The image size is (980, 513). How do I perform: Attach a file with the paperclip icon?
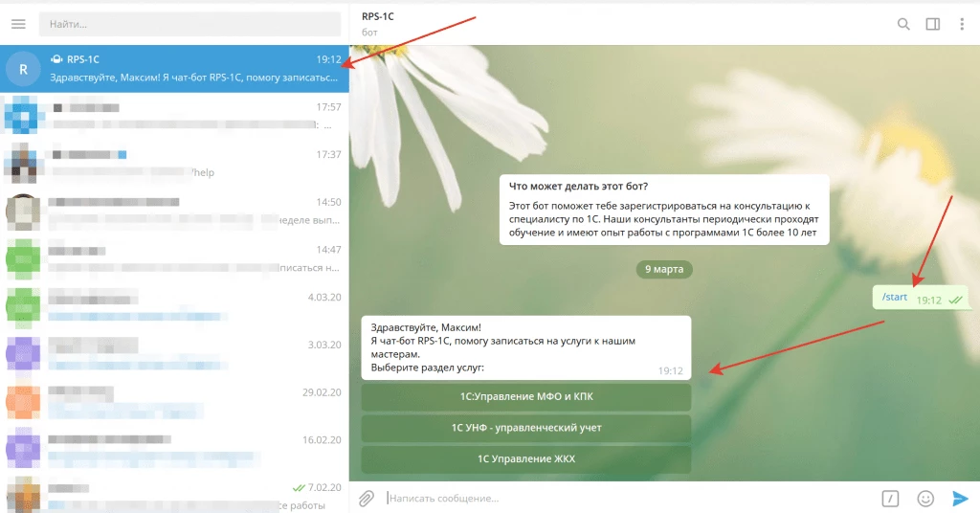click(x=367, y=498)
